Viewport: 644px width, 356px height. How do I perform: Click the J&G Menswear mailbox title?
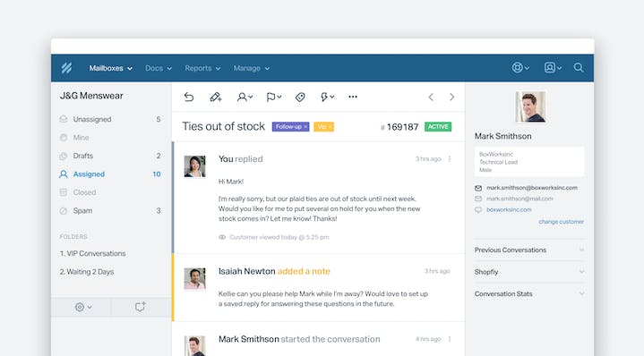coord(91,96)
